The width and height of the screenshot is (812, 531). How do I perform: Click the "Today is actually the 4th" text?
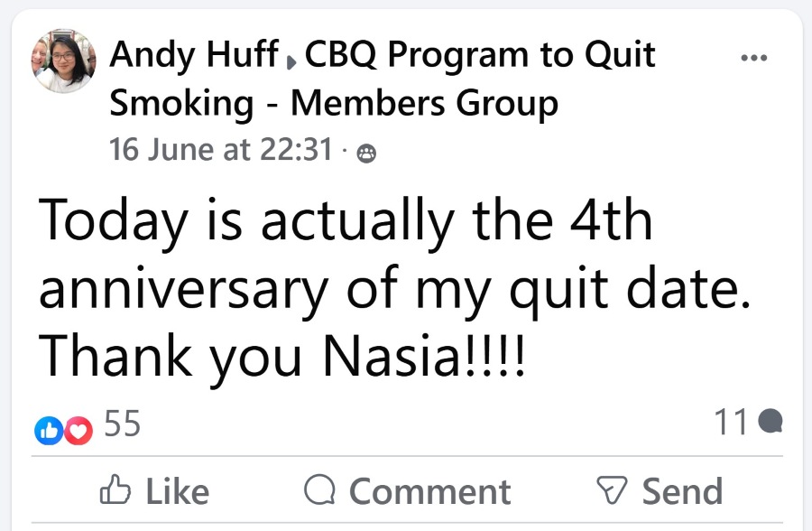pos(346,220)
